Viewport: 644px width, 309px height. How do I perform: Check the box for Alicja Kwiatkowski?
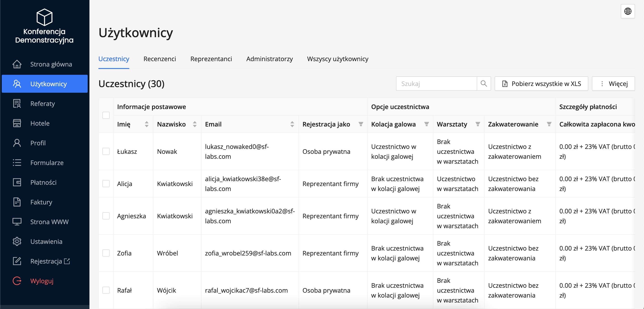(x=106, y=184)
